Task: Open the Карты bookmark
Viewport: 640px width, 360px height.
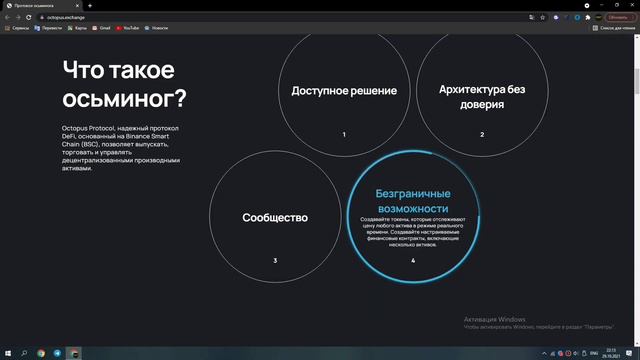Action: tap(77, 28)
